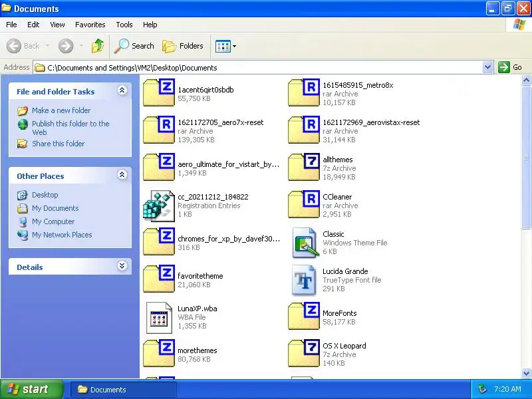This screenshot has height=399, width=532.
Task: Go to My Documents link
Action: (x=55, y=208)
